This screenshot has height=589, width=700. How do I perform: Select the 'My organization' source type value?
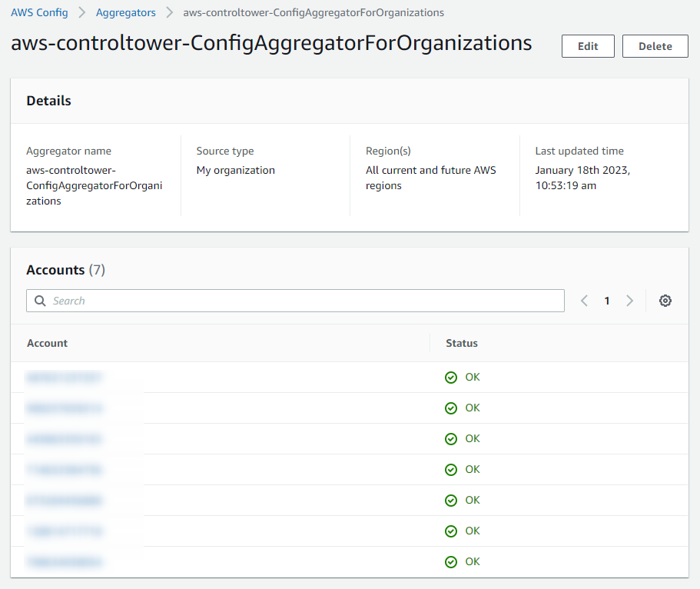tap(236, 170)
